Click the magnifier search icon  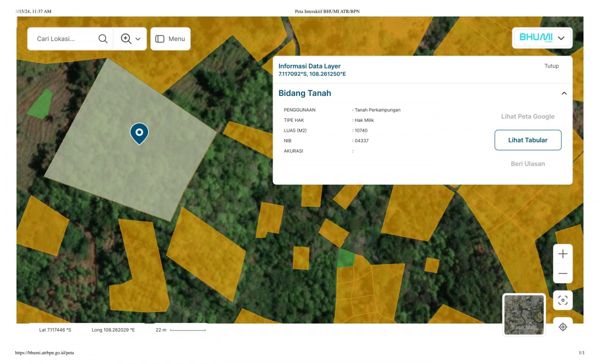tap(103, 39)
